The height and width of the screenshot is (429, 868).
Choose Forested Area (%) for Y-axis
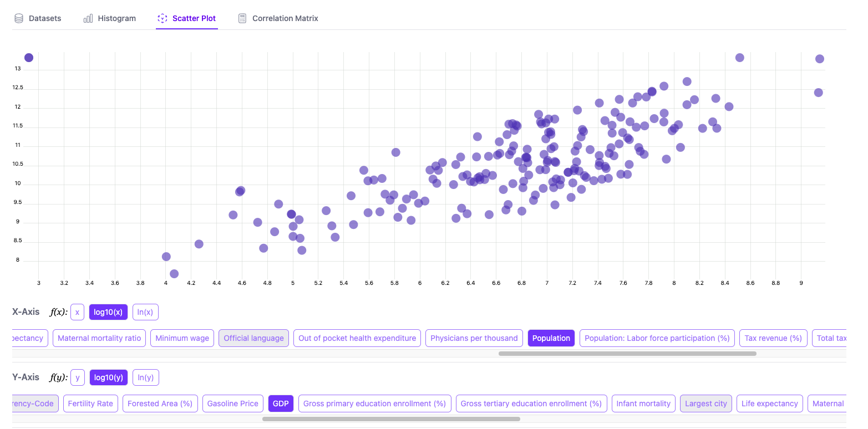(x=160, y=404)
